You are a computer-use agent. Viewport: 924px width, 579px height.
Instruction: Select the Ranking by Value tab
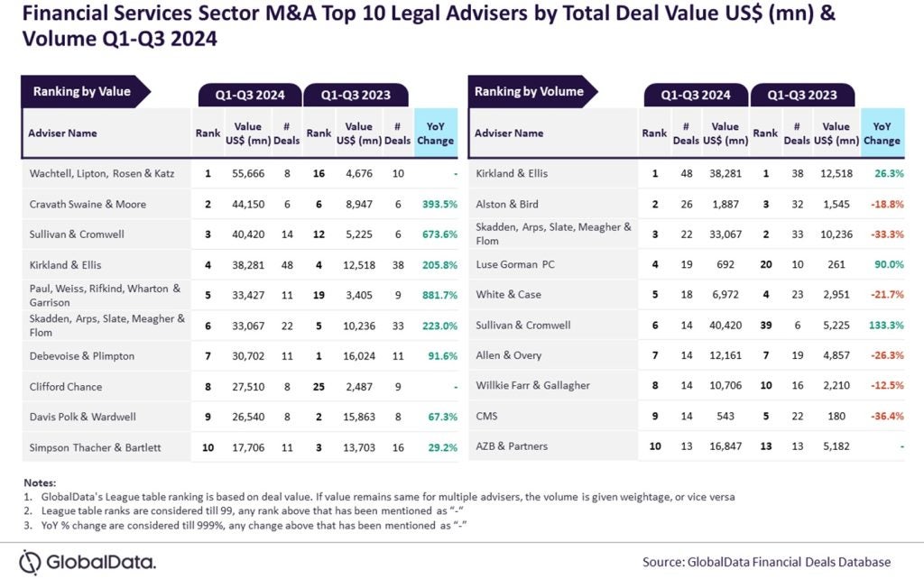click(x=82, y=92)
